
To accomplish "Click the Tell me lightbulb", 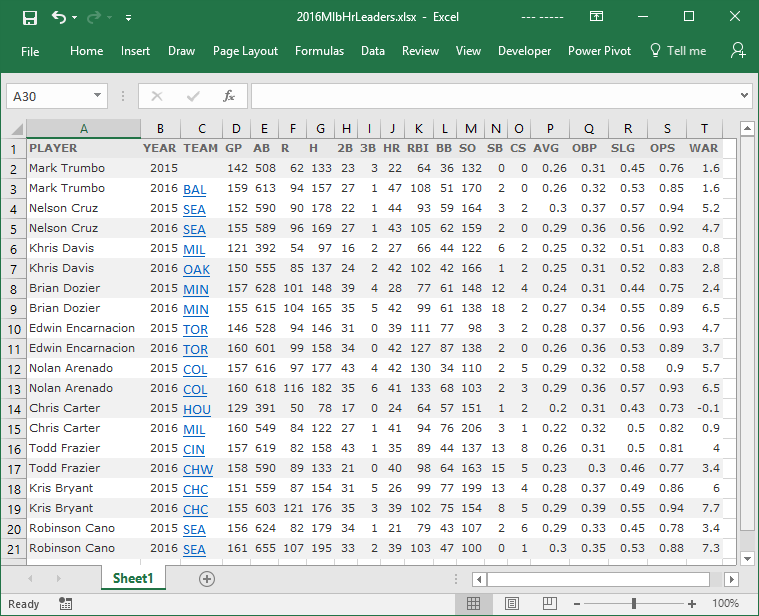I will click(x=656, y=50).
